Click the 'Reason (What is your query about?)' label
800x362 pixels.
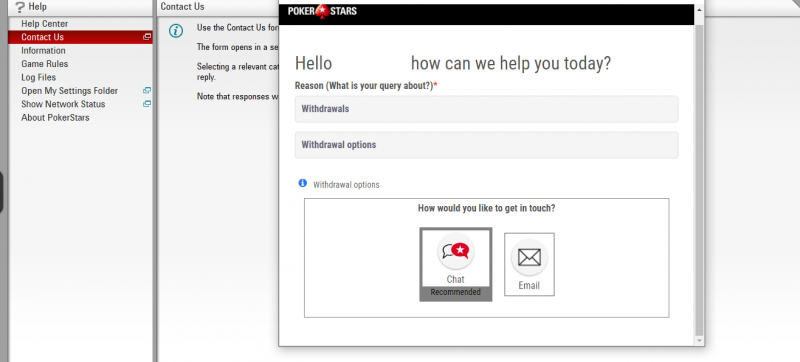tap(366, 86)
